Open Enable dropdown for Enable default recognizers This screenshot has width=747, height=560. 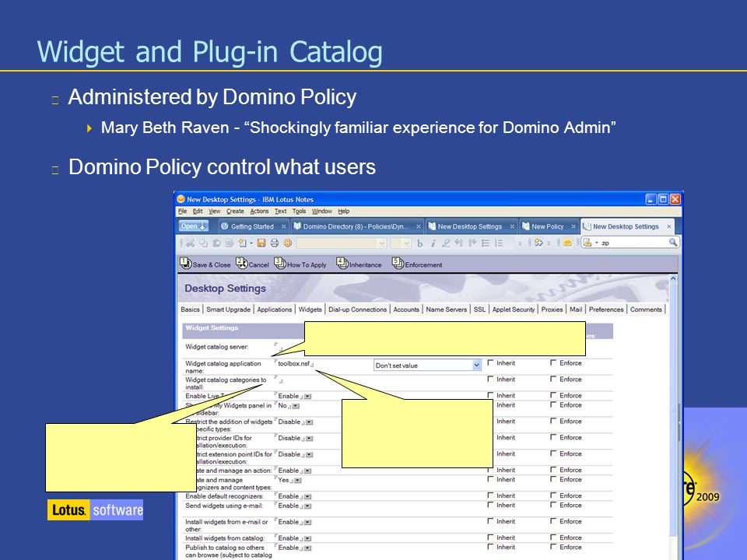pos(308,496)
